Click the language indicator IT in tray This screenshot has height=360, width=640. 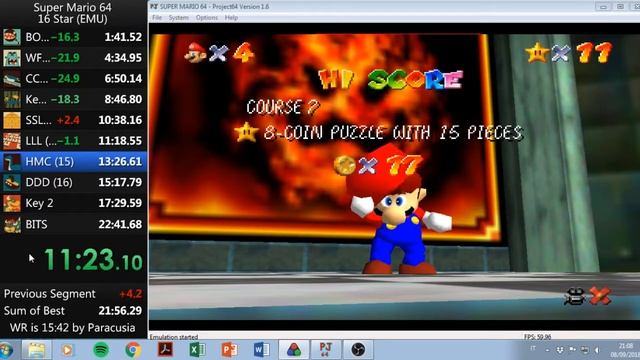point(533,348)
